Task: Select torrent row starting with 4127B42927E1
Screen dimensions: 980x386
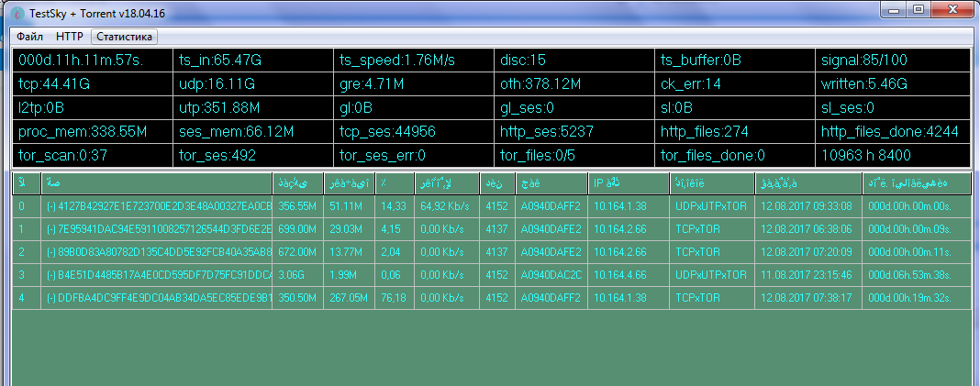Action: [x=158, y=206]
